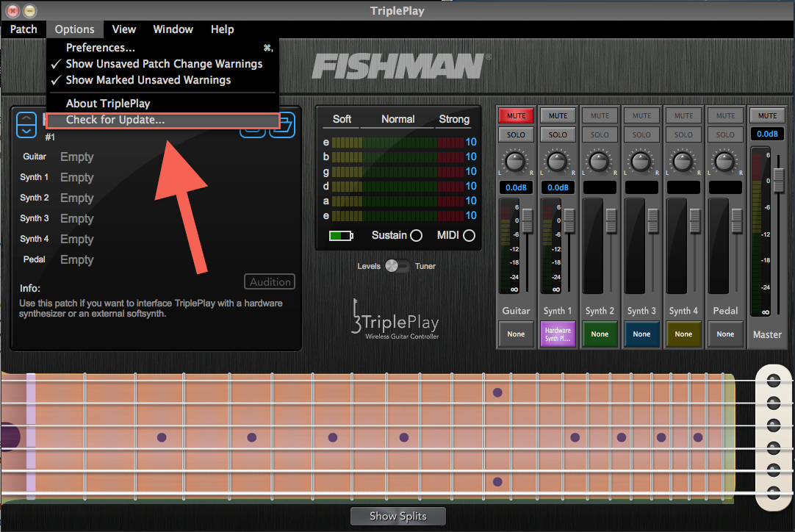Viewport: 795px width, 532px height.
Task: Click the top tuning peg on headstock
Action: pos(773,381)
